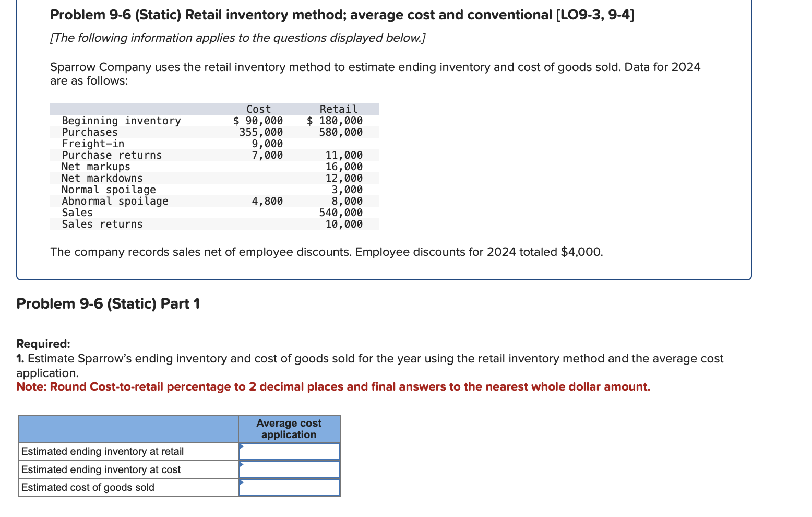Click the Estimated cost of goods sold label
This screenshot has height=517, width=812.
87,487
